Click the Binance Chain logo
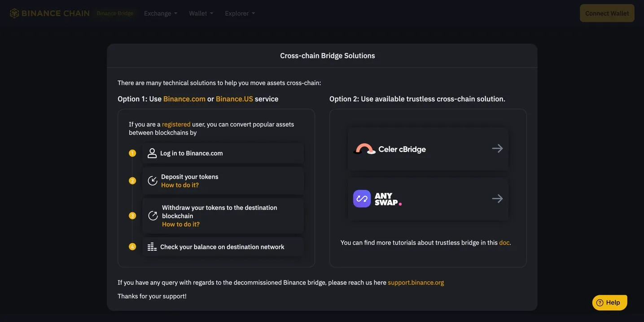 tap(49, 13)
